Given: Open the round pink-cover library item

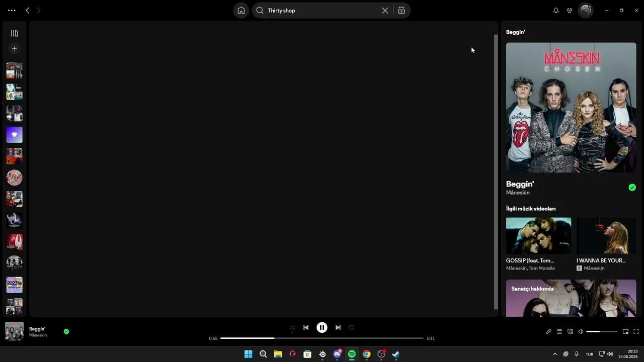Looking at the screenshot, I should point(14,177).
